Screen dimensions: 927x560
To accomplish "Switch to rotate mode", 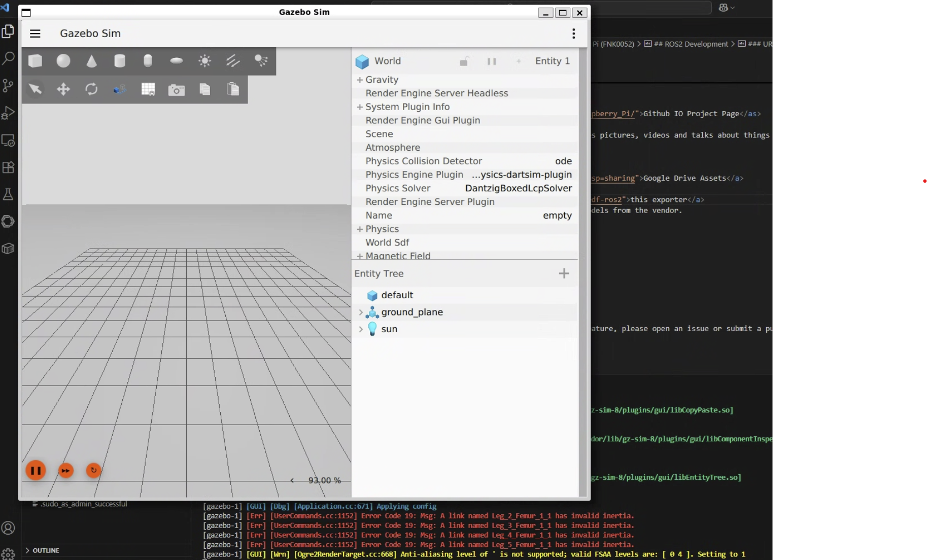I will pyautogui.click(x=91, y=89).
